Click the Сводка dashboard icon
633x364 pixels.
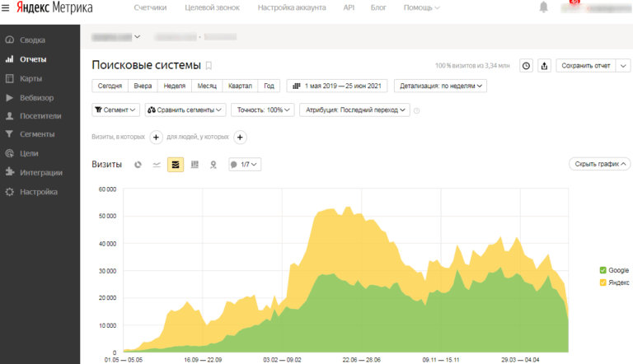click(10, 40)
